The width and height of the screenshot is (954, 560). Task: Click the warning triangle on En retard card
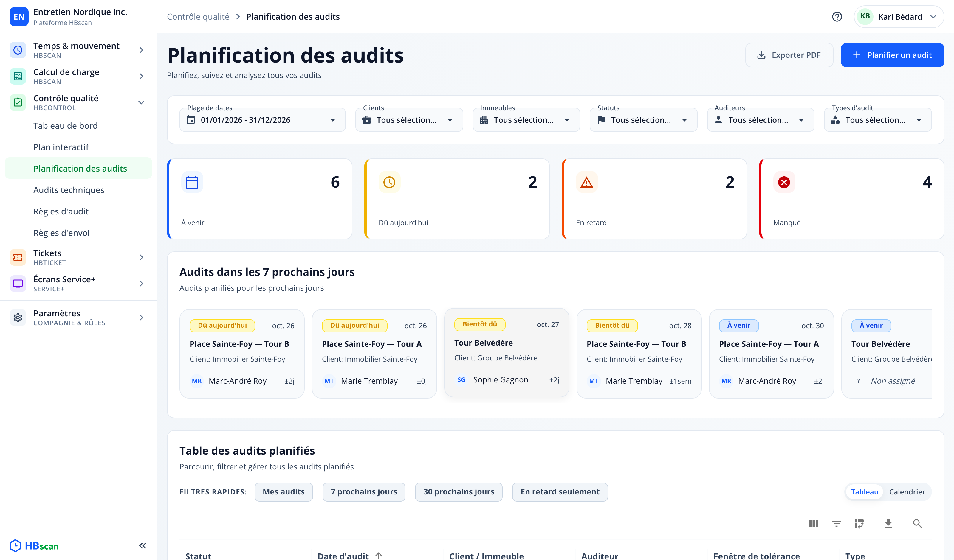[586, 182]
